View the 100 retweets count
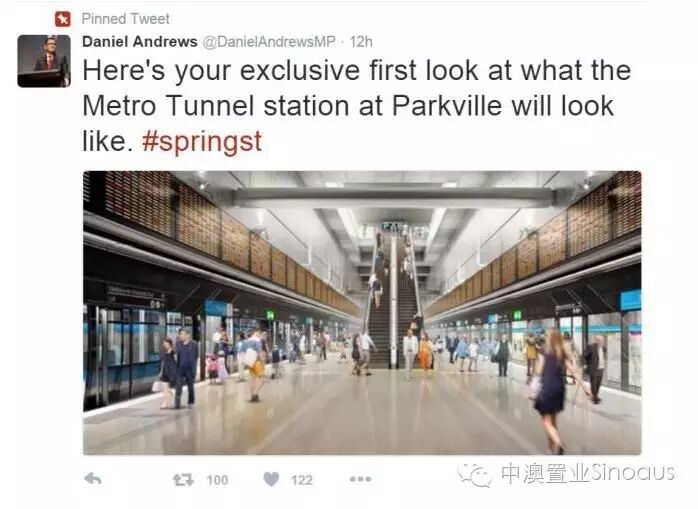 [x=217, y=480]
